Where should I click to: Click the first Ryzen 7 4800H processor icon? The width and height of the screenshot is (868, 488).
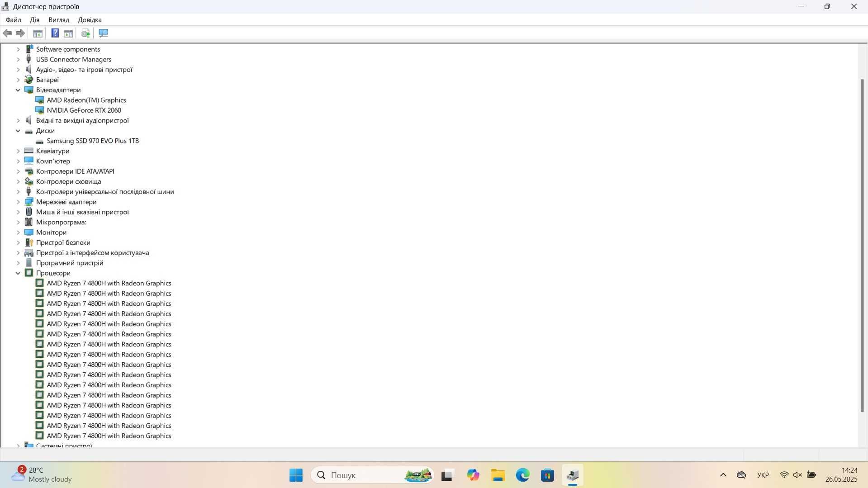pos(40,283)
